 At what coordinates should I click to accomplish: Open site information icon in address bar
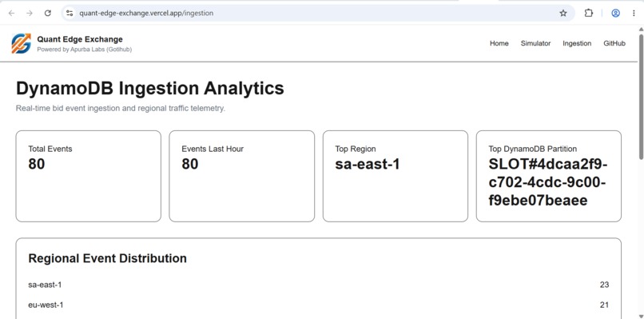(70, 13)
